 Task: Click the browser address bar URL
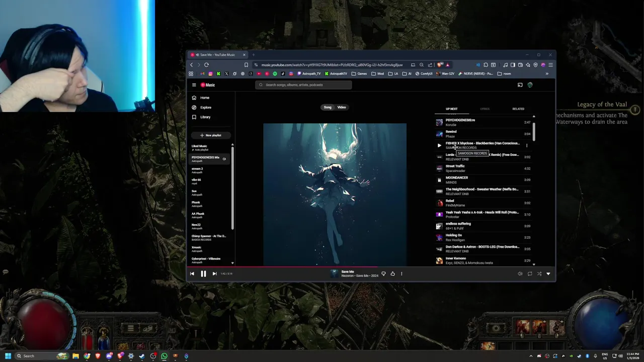tap(332, 65)
